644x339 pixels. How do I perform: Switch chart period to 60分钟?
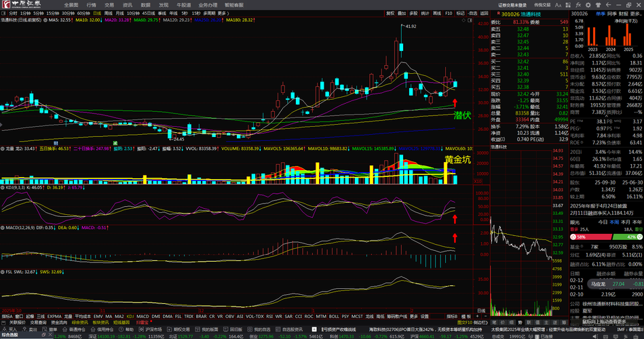pos(83,14)
